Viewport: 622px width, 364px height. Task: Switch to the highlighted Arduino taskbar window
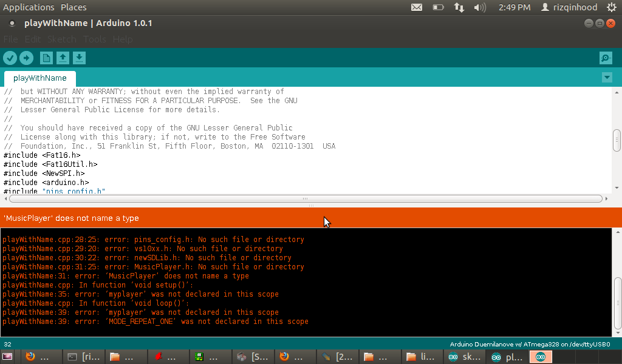click(541, 357)
